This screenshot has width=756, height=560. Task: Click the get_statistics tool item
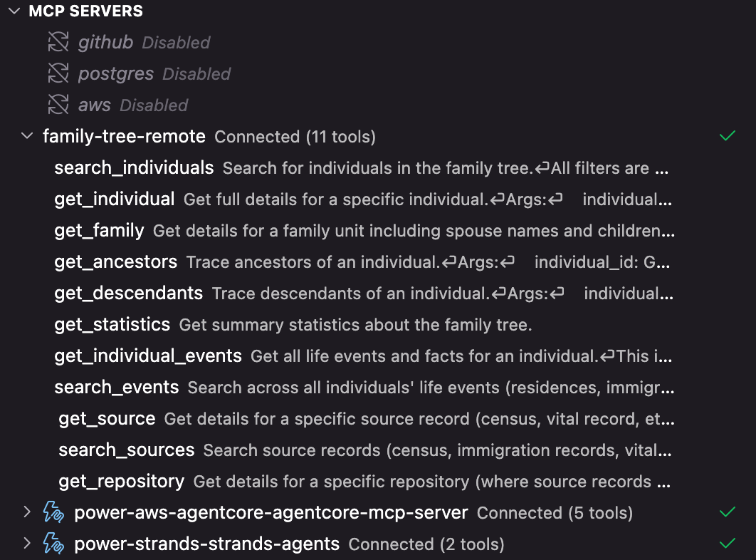tap(112, 324)
